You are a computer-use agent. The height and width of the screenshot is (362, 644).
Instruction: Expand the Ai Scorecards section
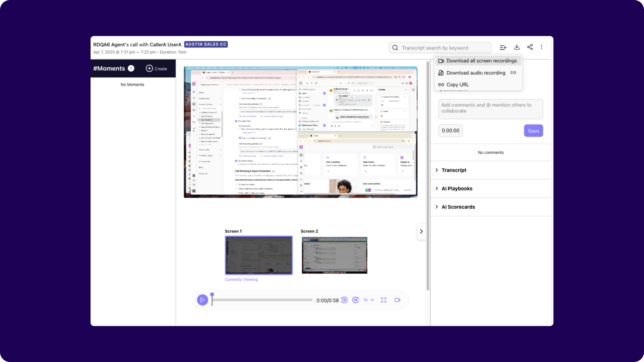pyautogui.click(x=458, y=207)
